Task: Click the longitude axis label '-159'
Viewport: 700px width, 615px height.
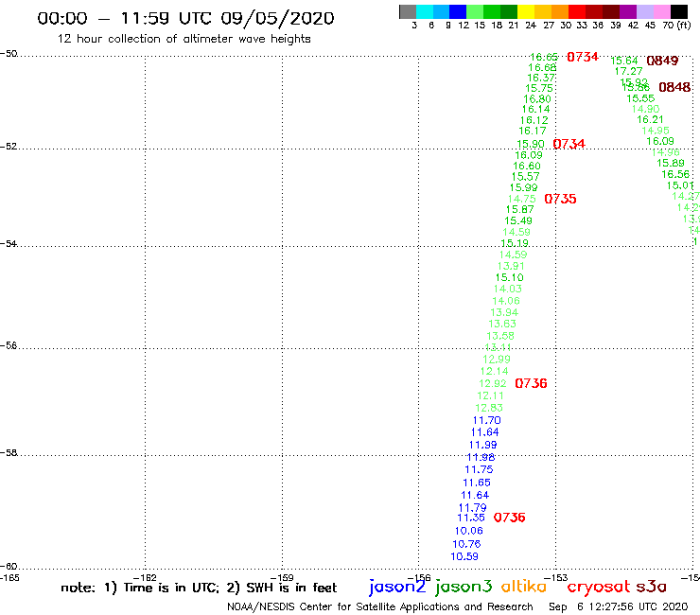Action: (x=282, y=577)
